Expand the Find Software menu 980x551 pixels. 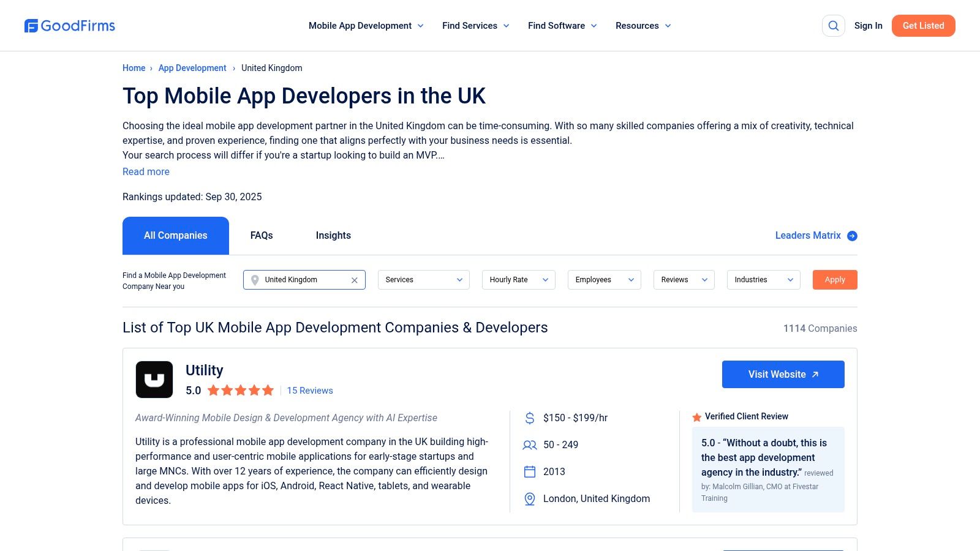click(562, 26)
